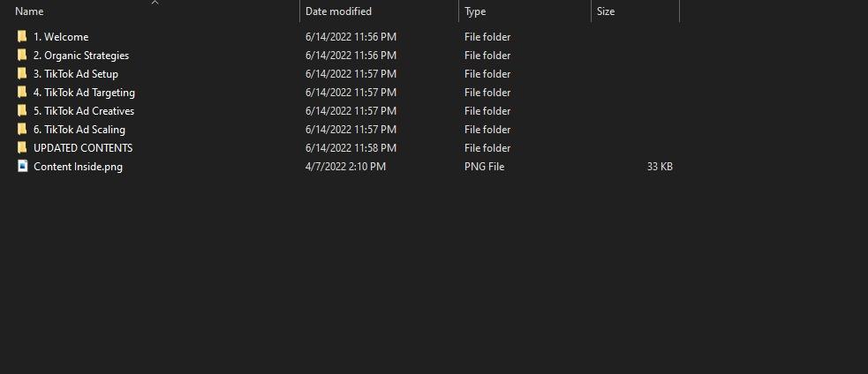Select the Content Inside.png file name
The height and width of the screenshot is (374, 868).
(x=78, y=167)
